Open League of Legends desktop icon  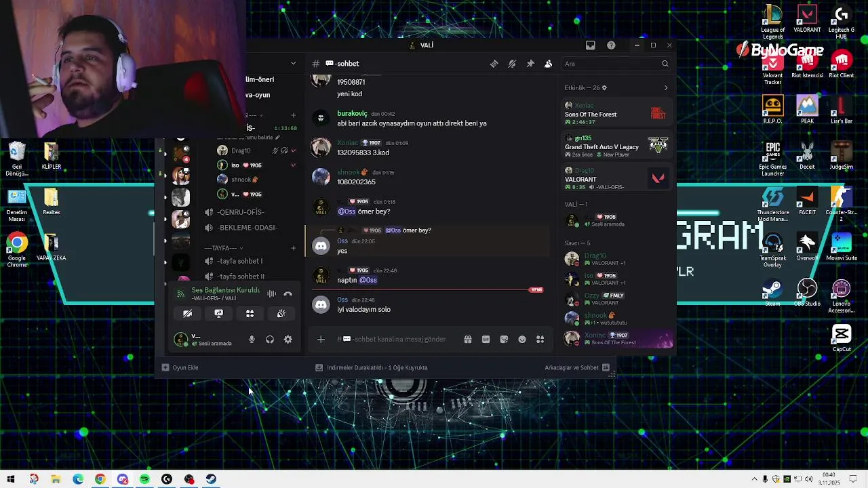tap(772, 22)
